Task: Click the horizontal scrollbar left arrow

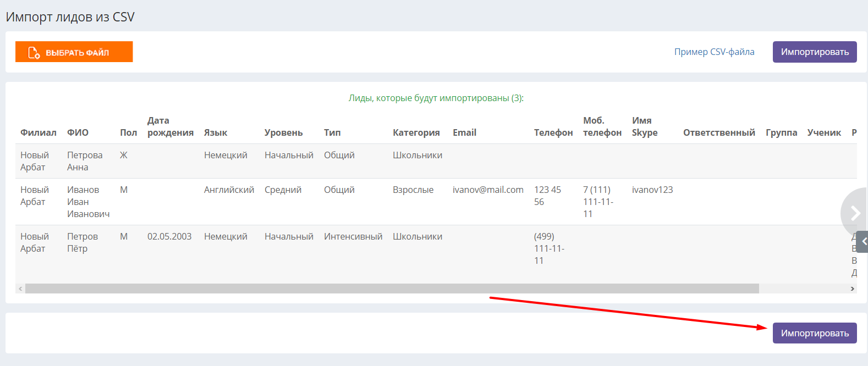Action: point(20,289)
